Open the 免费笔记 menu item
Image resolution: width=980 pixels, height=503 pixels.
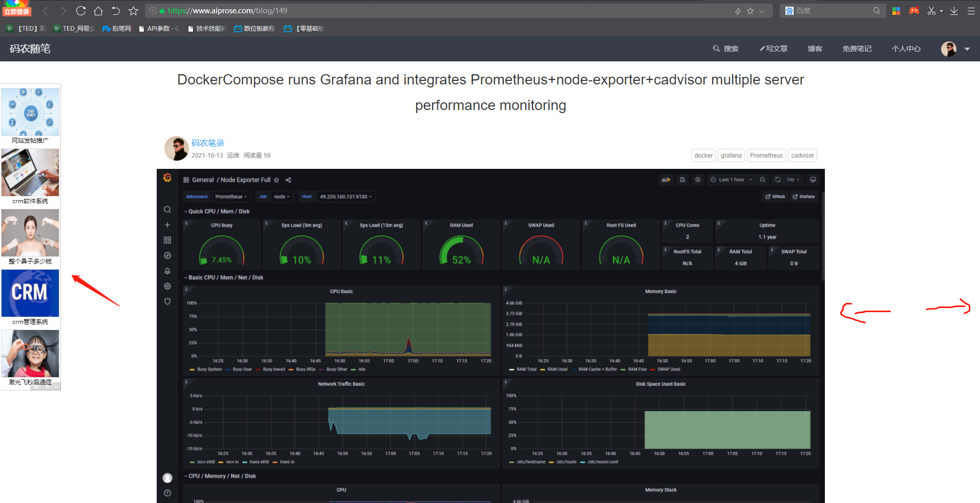[x=857, y=49]
